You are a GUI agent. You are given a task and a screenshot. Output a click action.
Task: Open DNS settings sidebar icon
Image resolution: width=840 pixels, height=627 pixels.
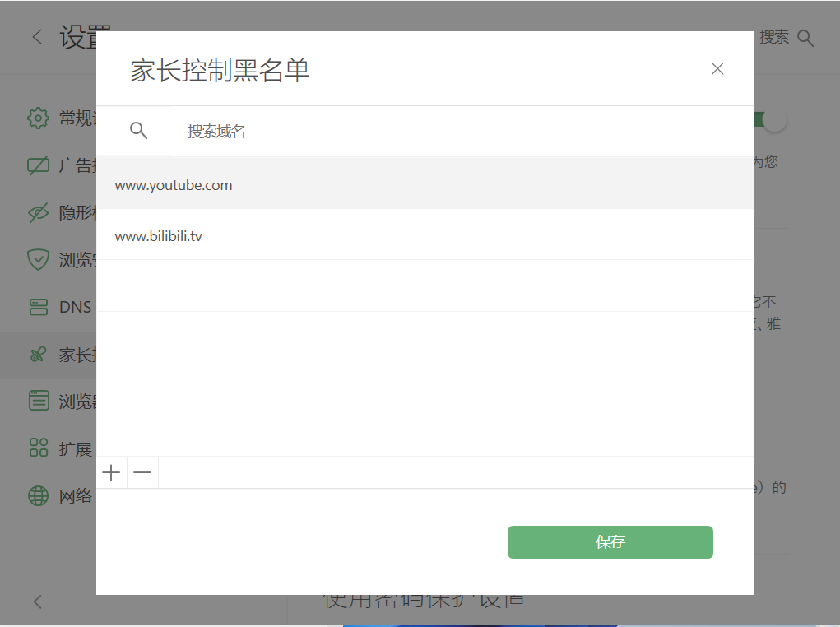(x=38, y=307)
